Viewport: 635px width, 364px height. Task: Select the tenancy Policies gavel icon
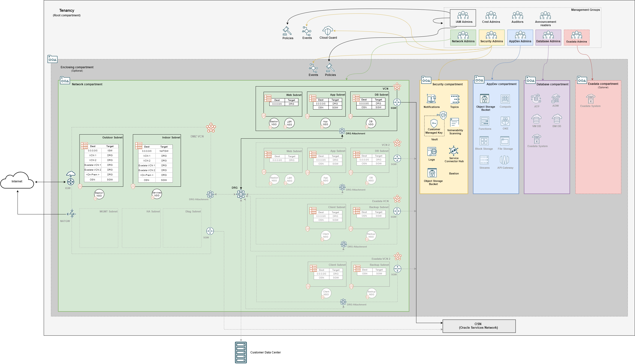[287, 31]
